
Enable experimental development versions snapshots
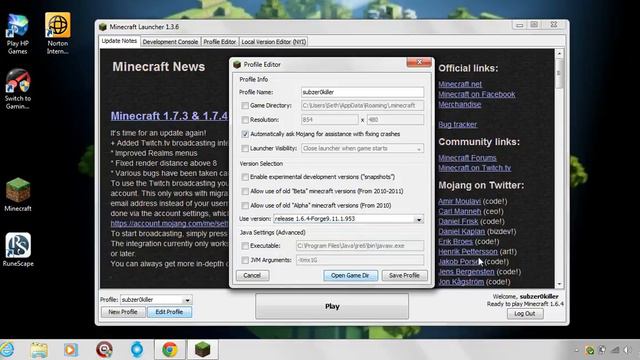[245, 177]
